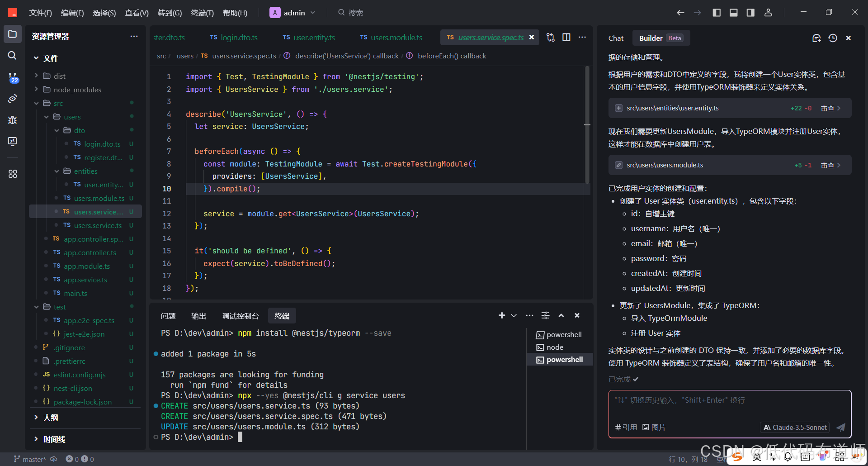This screenshot has width=868, height=466.
Task: Switch to the 调试控制台 debug console tab
Action: 241,316
